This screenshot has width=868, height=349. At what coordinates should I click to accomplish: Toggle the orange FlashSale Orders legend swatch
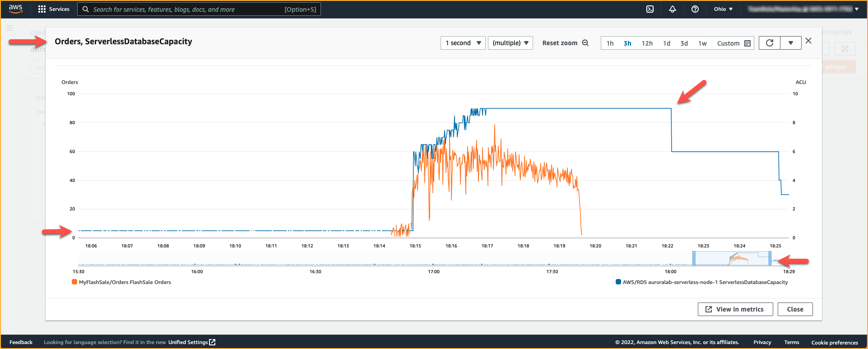coord(74,282)
